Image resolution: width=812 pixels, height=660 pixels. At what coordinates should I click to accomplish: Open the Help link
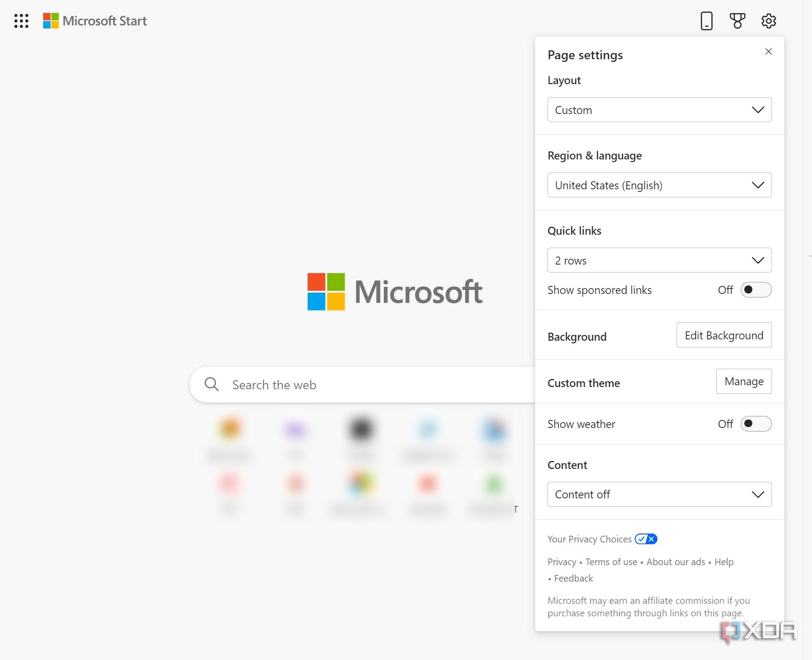[x=724, y=562]
